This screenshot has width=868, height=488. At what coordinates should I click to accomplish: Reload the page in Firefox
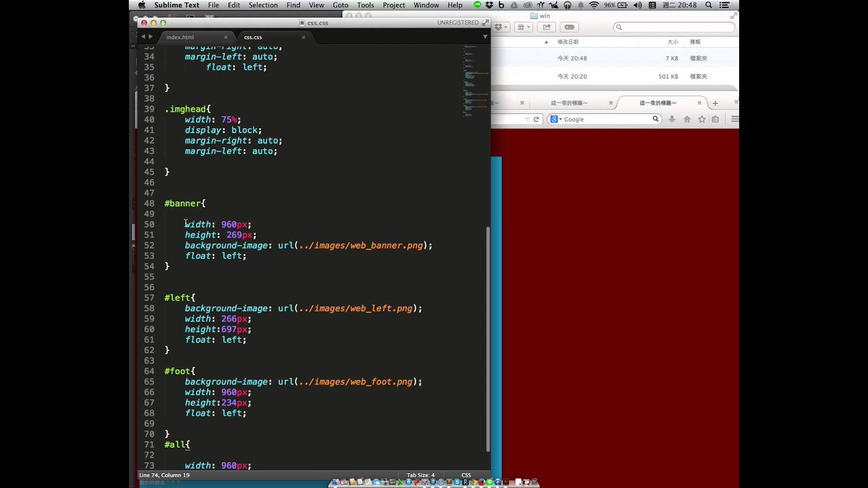536,119
